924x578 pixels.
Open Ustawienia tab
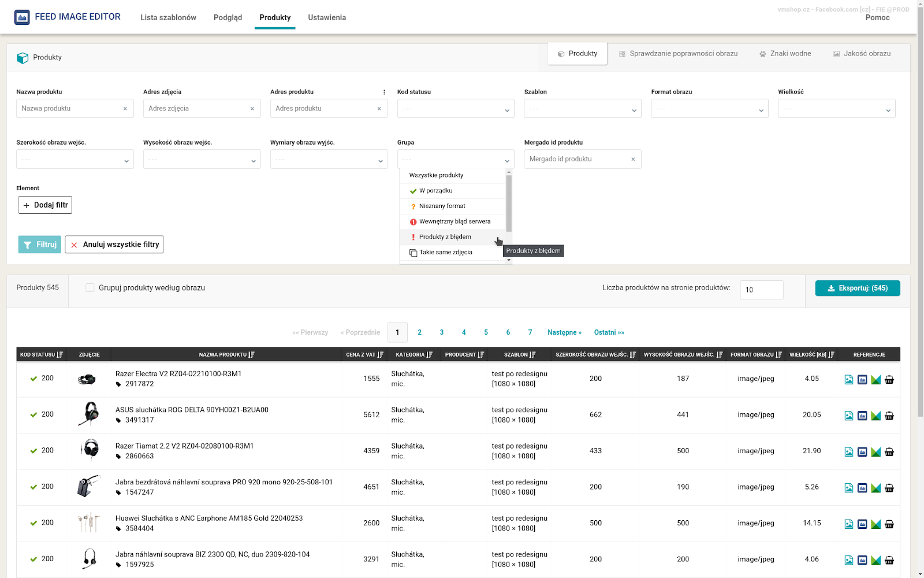tap(327, 17)
